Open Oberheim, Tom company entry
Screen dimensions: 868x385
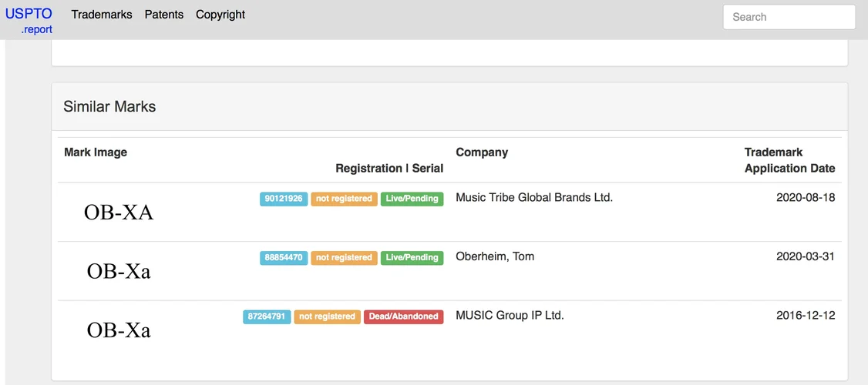pyautogui.click(x=495, y=256)
